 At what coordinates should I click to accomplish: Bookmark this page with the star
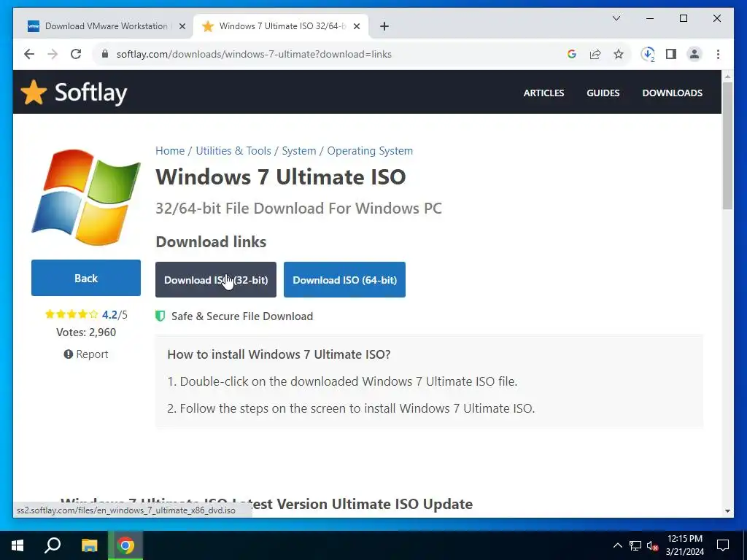(619, 54)
